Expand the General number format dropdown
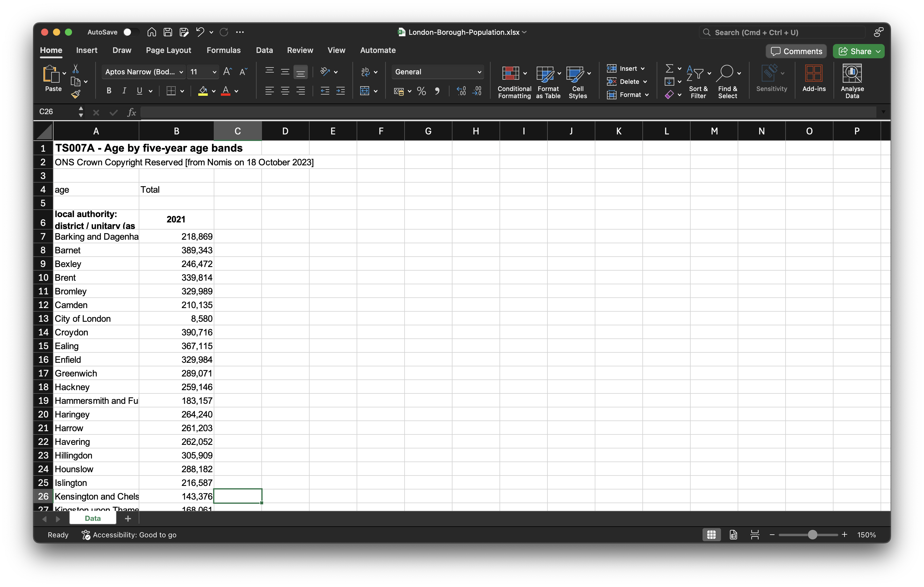This screenshot has height=587, width=924. point(479,72)
